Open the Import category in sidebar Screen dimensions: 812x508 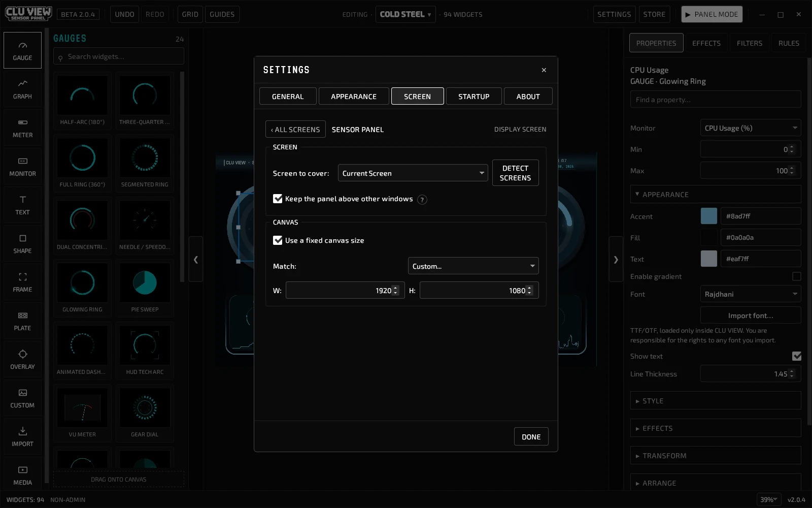[22, 436]
